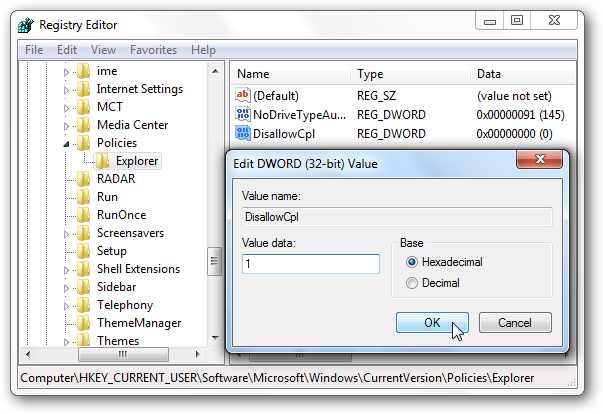Expand the Media Center tree node
The height and width of the screenshot is (414, 603).
(66, 126)
